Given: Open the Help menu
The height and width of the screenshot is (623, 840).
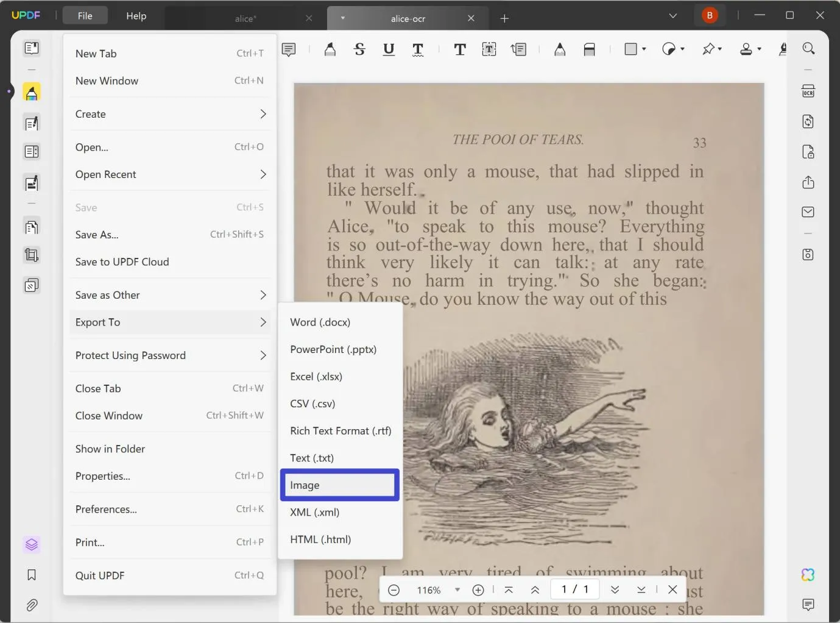Looking at the screenshot, I should 136,16.
